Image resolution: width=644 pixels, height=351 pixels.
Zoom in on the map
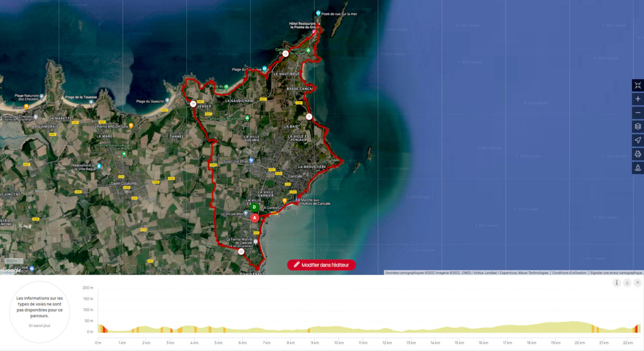637,99
